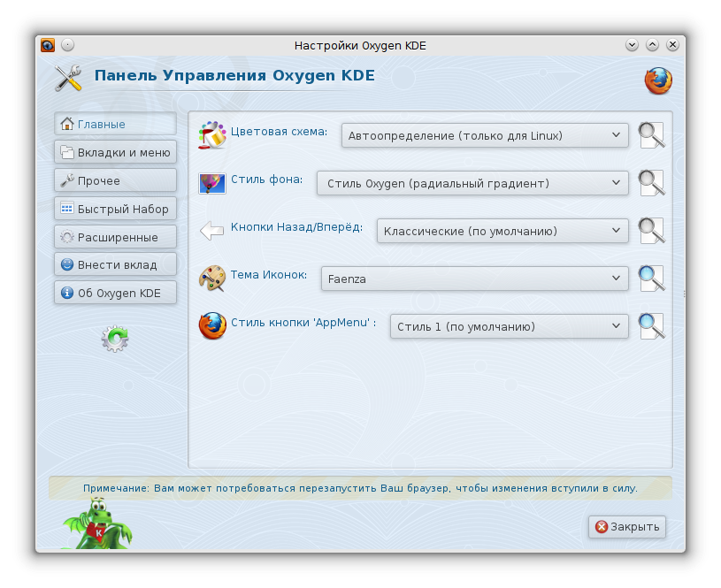Click the Примечание restart note text

coord(361,488)
